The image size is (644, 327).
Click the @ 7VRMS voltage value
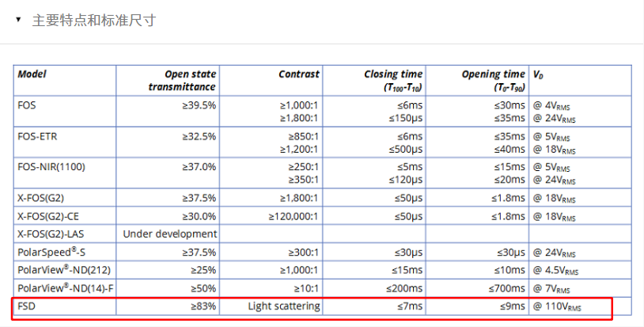click(551, 288)
